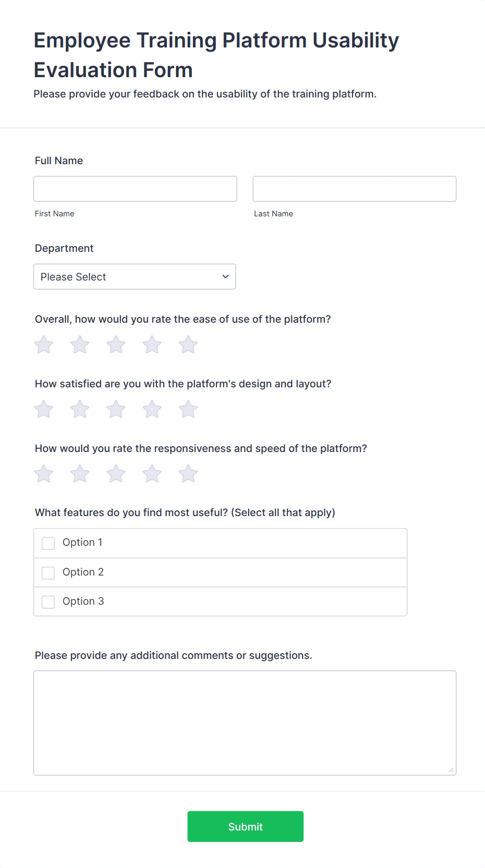The width and height of the screenshot is (485, 868).
Task: Check Option 3 under useful features
Action: tap(48, 602)
